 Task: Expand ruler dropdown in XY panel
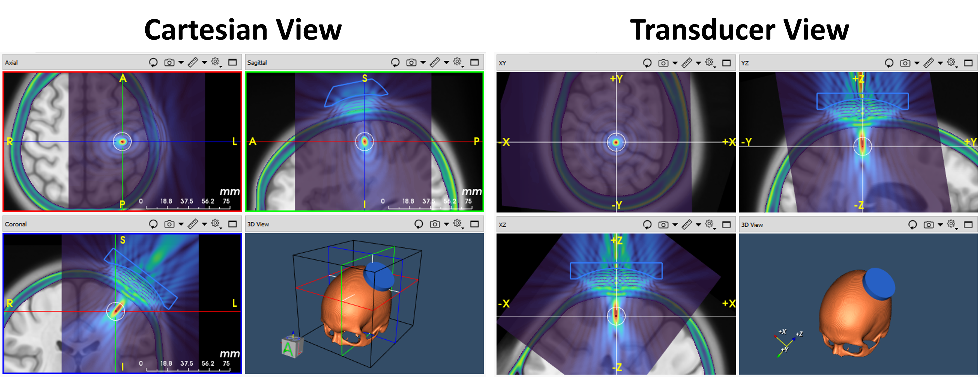[698, 63]
